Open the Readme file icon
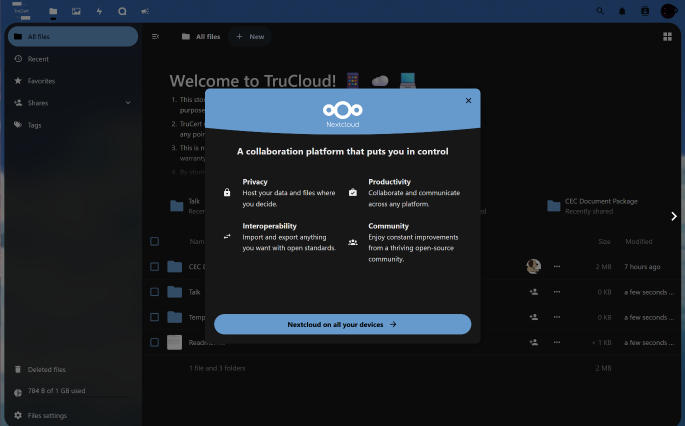 175,343
